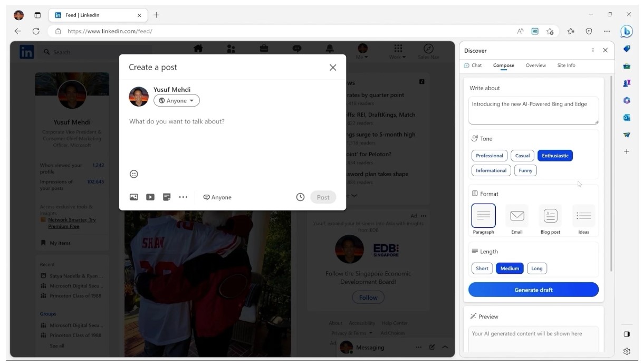Open Tools briefcase icon in Edge sidebar

pyautogui.click(x=627, y=66)
